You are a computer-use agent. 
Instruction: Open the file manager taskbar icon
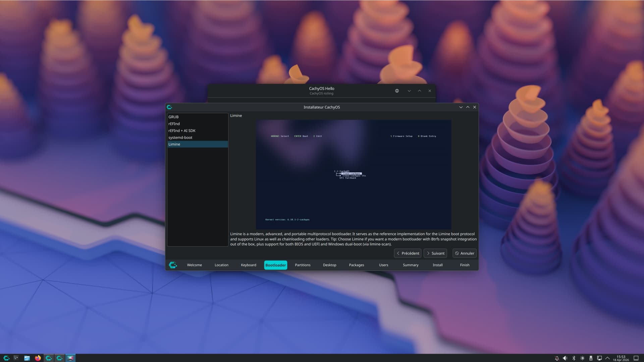(27, 358)
